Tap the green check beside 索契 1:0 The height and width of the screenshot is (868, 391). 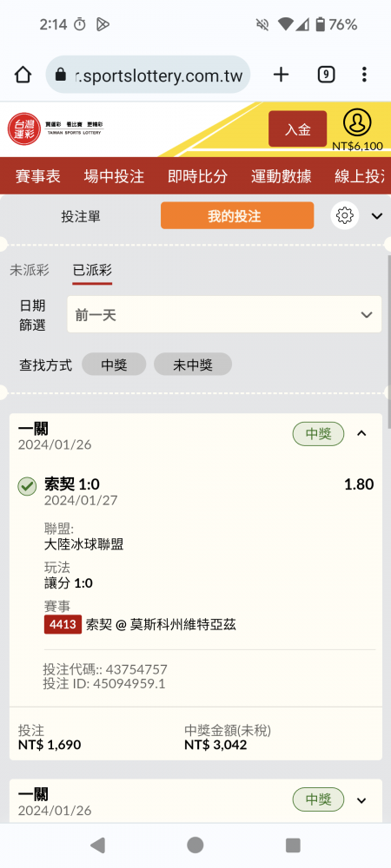[27, 486]
